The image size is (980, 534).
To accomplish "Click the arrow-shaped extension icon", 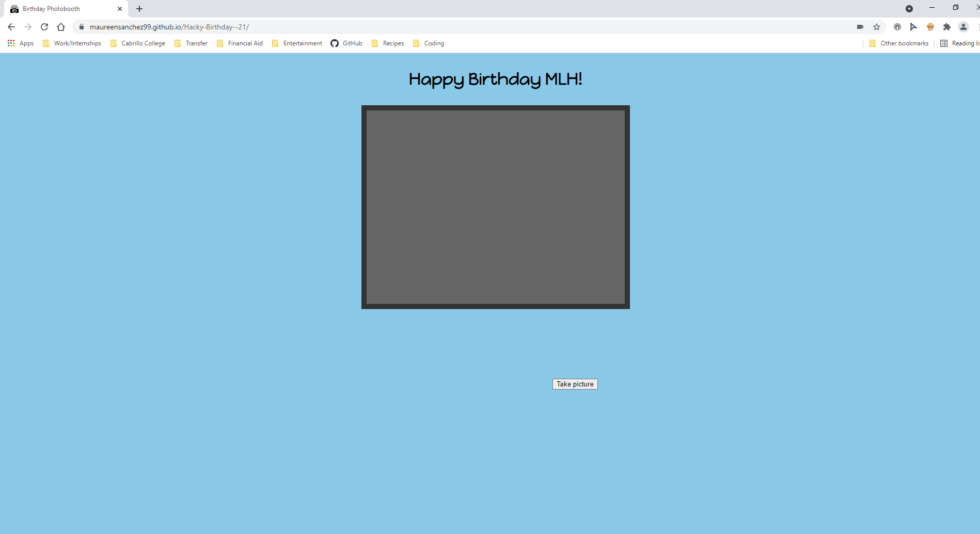I will pos(913,27).
